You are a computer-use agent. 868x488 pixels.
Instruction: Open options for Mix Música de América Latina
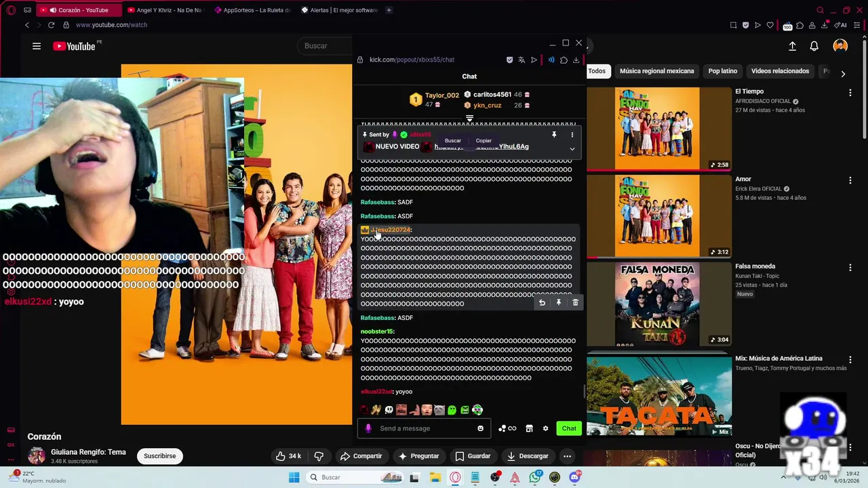(x=850, y=359)
